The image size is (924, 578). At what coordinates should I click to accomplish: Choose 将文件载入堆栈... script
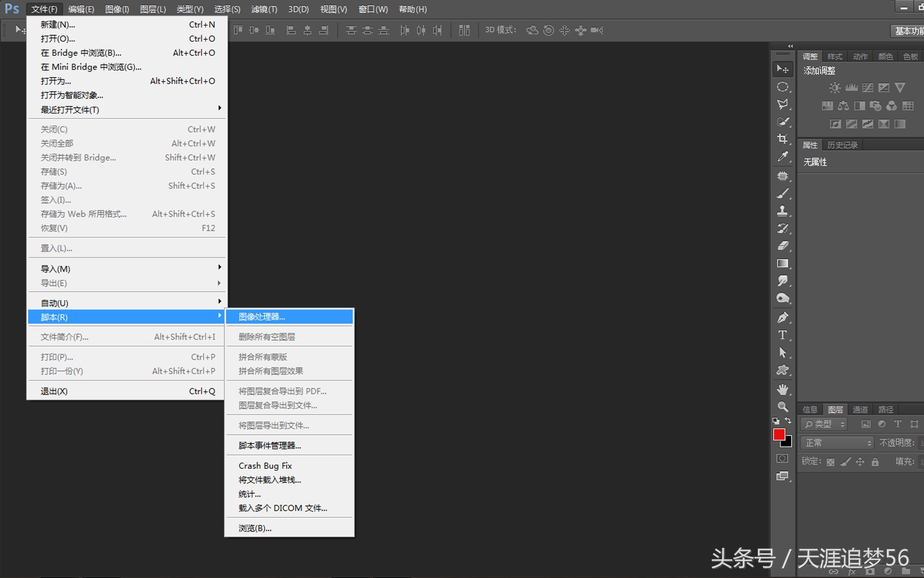click(289, 480)
